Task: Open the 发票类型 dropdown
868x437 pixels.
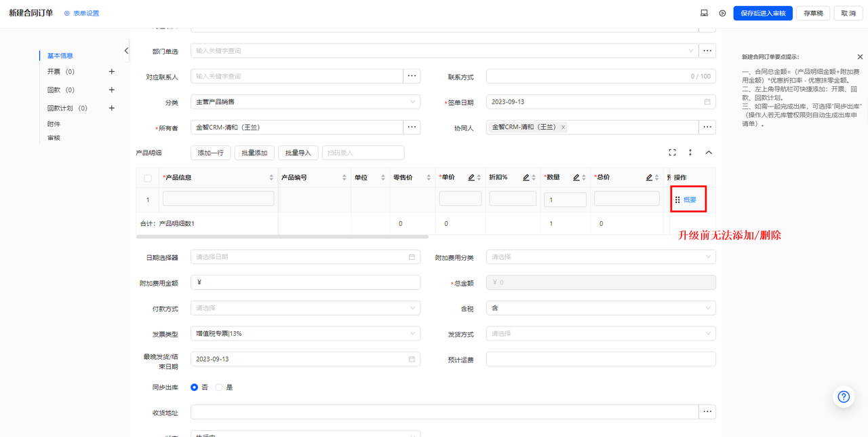Action: tap(305, 333)
